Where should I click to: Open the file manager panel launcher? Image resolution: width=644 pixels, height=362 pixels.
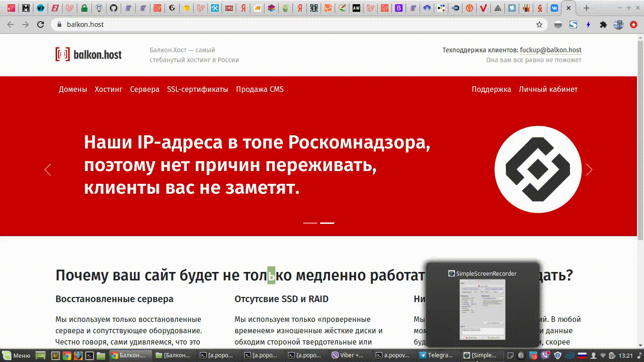100,355
